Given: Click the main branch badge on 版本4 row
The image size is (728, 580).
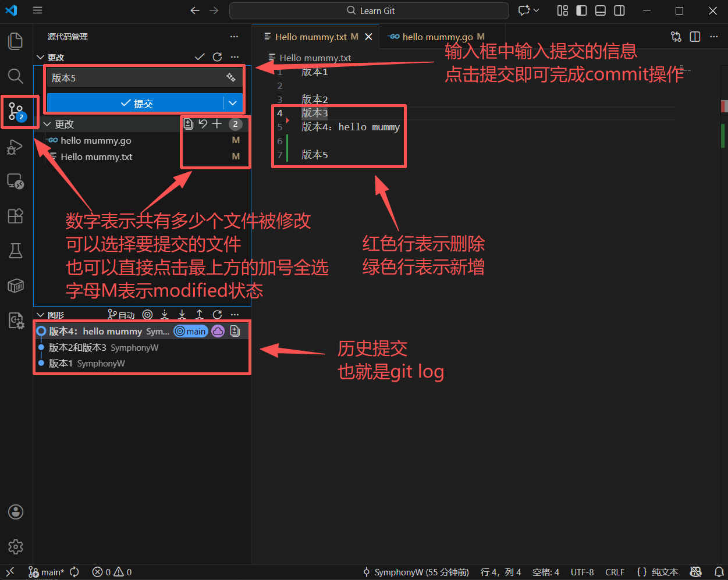Looking at the screenshot, I should (x=191, y=331).
